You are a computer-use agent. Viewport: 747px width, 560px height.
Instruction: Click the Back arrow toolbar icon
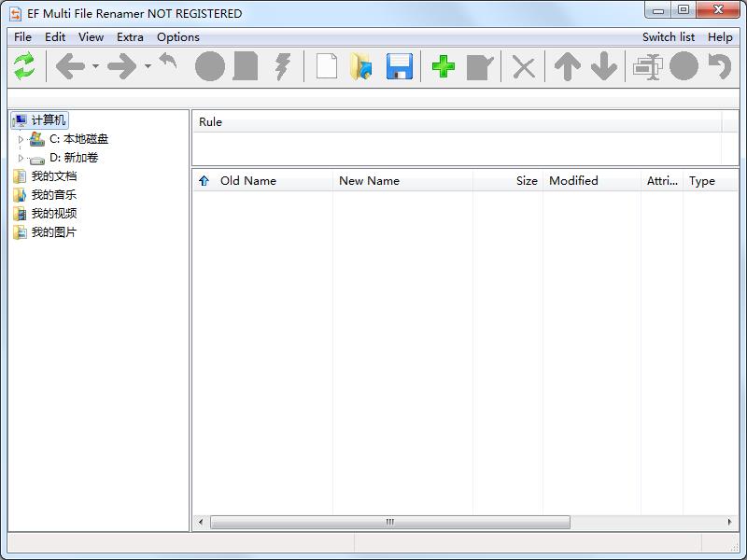tap(71, 66)
